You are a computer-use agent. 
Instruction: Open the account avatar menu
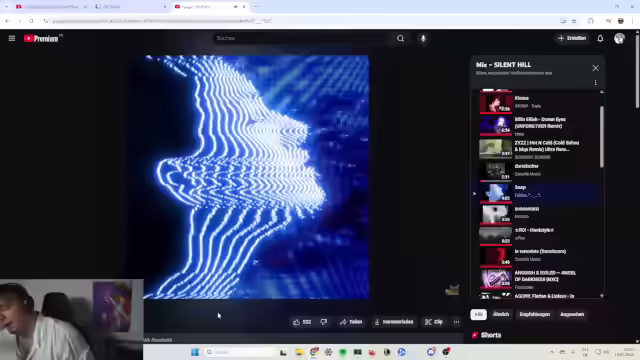click(619, 38)
